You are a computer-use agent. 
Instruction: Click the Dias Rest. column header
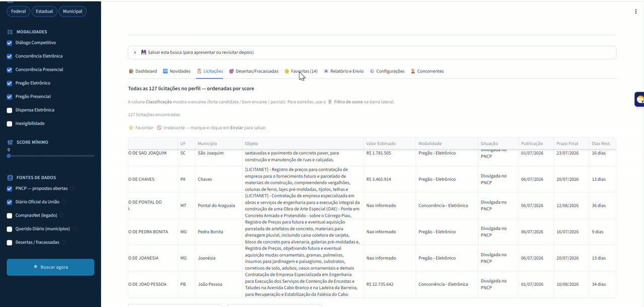602,143
